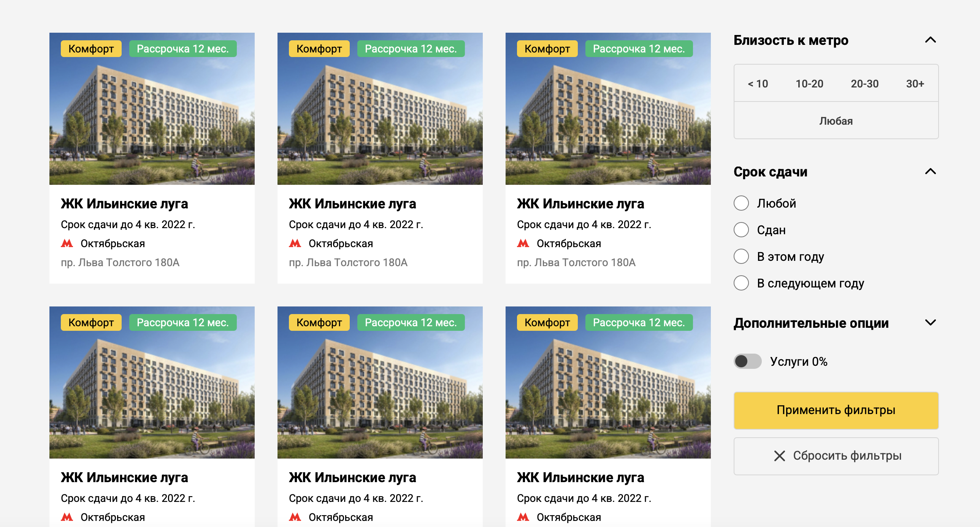The image size is (980, 527).
Task: Open ЖК Ильинские луга title on bottom-middle card
Action: tap(352, 477)
